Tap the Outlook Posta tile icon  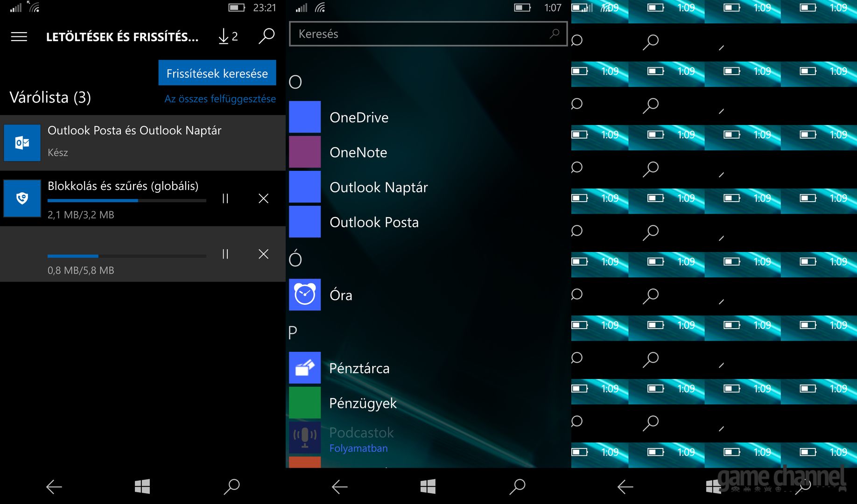[305, 222]
